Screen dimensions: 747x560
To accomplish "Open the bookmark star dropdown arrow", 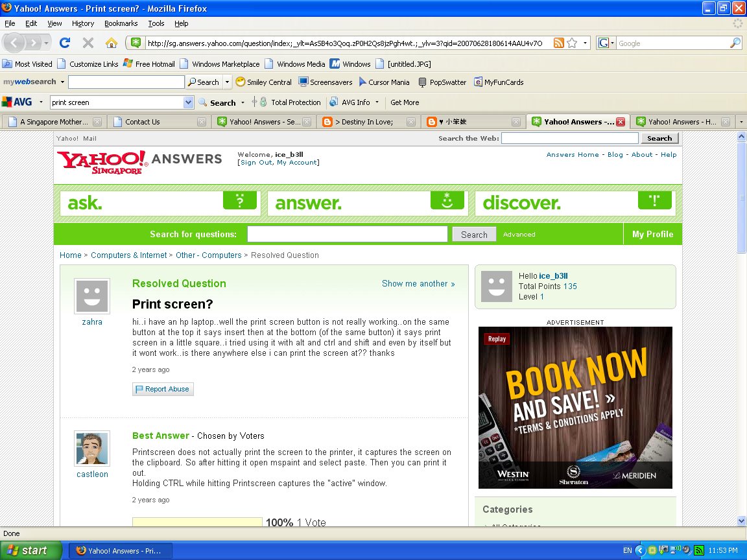I will 585,43.
